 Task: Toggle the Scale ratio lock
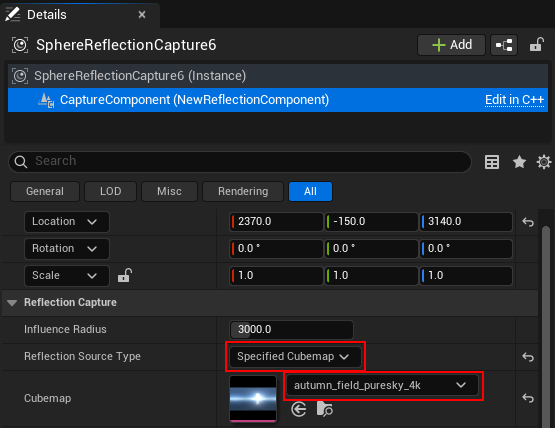[125, 275]
